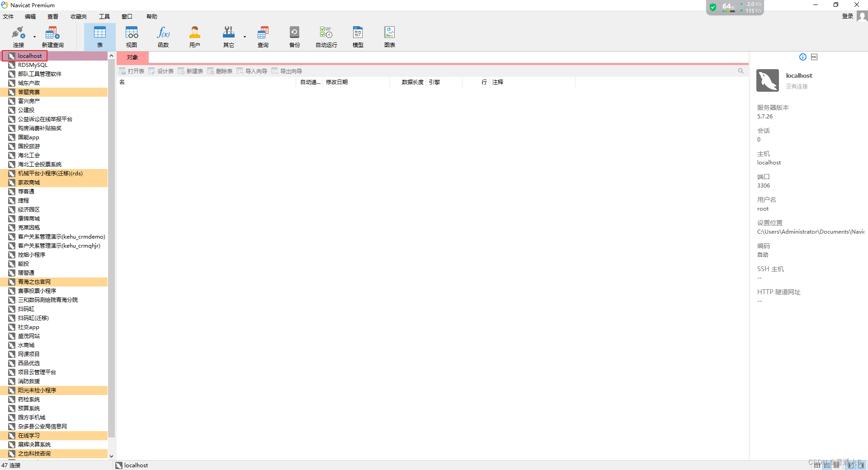Click the 新建查询 (New Query) icon
The width and height of the screenshot is (868, 470).
tap(52, 37)
